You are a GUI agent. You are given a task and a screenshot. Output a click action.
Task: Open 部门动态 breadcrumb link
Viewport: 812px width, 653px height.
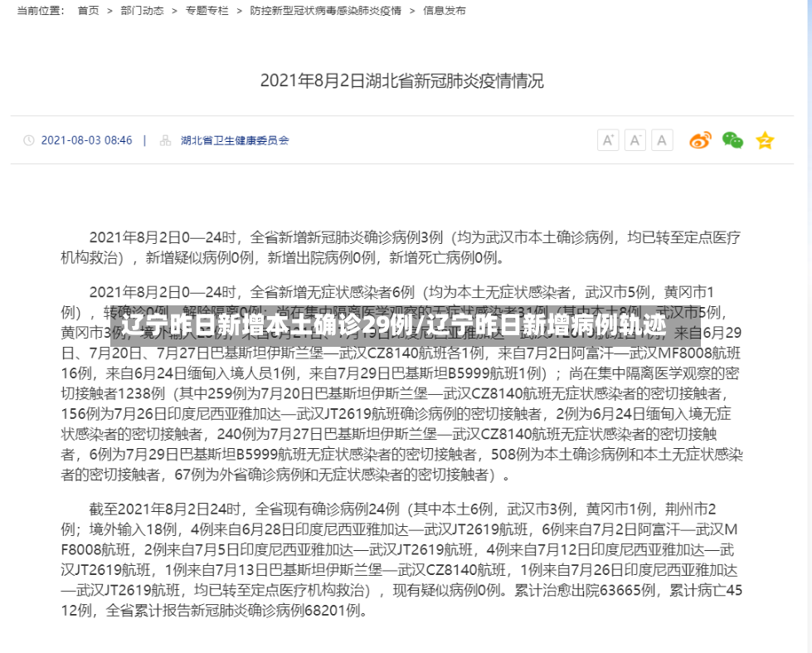[142, 10]
